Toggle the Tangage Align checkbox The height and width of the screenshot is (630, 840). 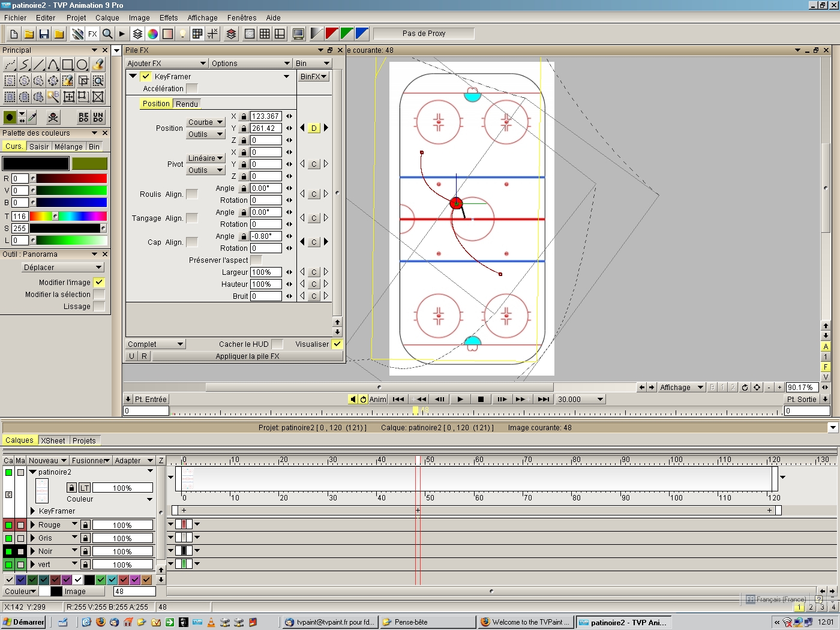tap(192, 218)
